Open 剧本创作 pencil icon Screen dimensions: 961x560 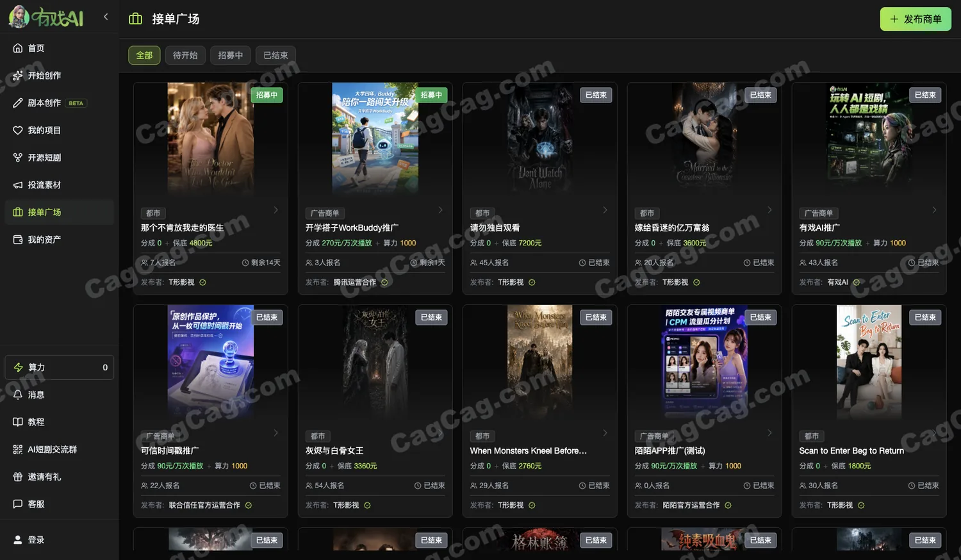(18, 103)
